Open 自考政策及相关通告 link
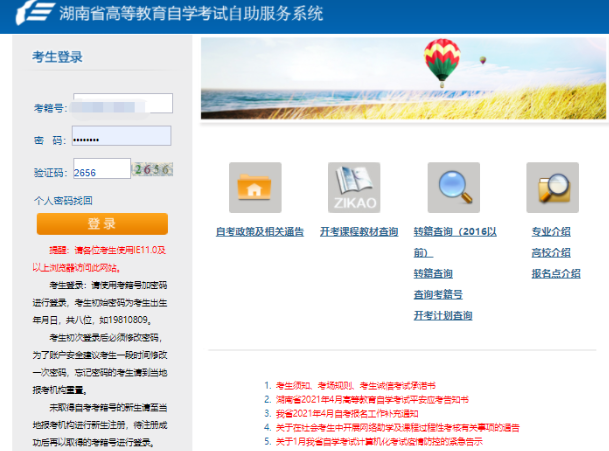The height and width of the screenshot is (451, 609). point(260,232)
